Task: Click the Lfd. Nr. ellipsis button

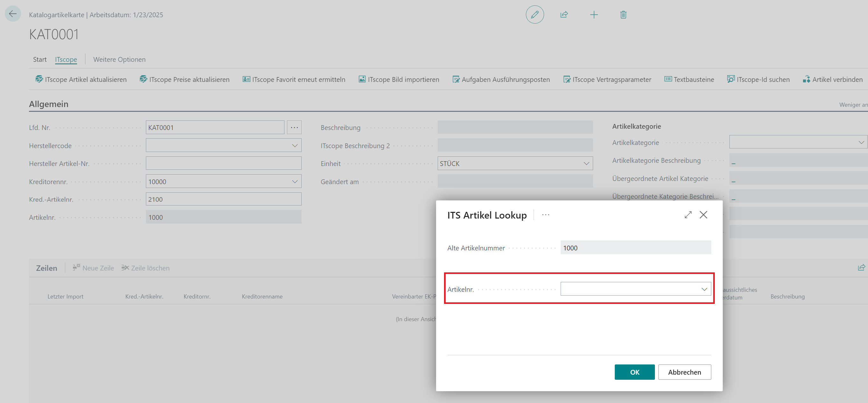Action: 294,127
